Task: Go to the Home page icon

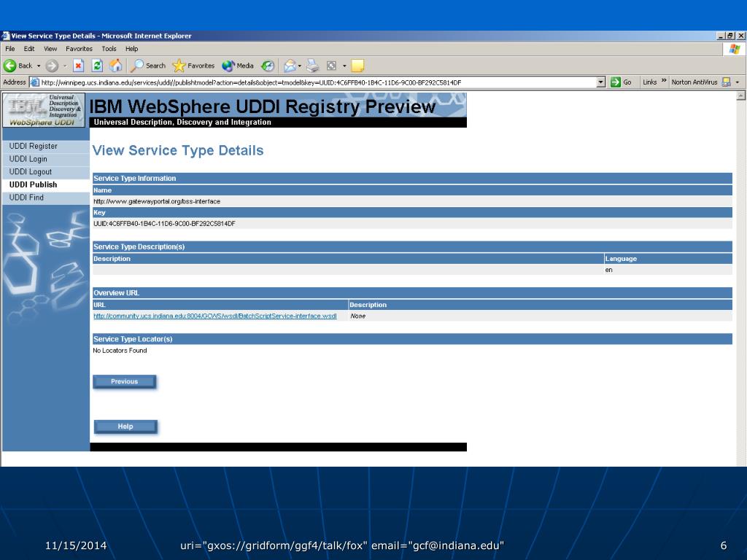Action: [x=115, y=66]
